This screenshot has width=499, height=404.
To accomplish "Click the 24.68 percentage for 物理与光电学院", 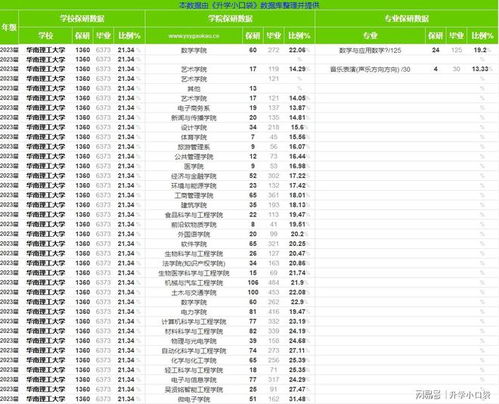I will tap(297, 341).
